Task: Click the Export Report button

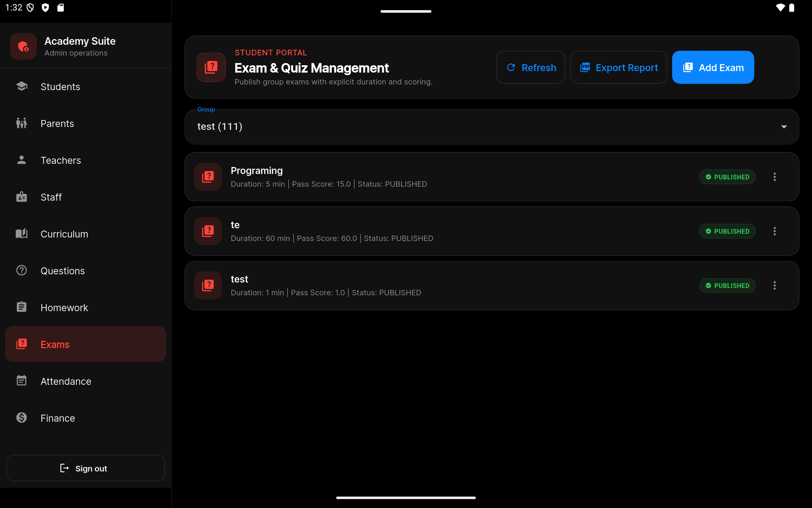Action: 619,67
